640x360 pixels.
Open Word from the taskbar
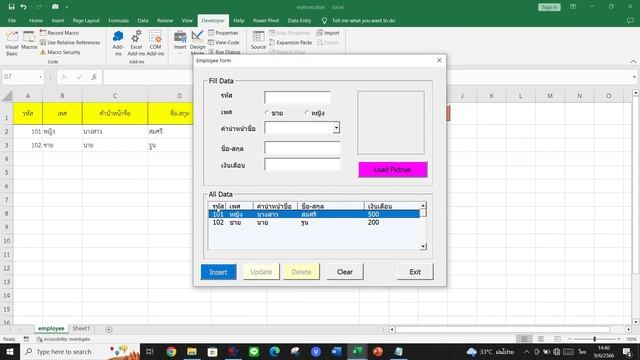click(336, 351)
